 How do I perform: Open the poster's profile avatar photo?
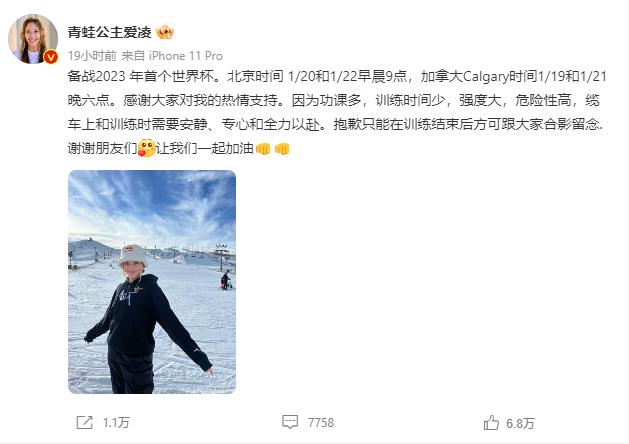click(x=33, y=39)
